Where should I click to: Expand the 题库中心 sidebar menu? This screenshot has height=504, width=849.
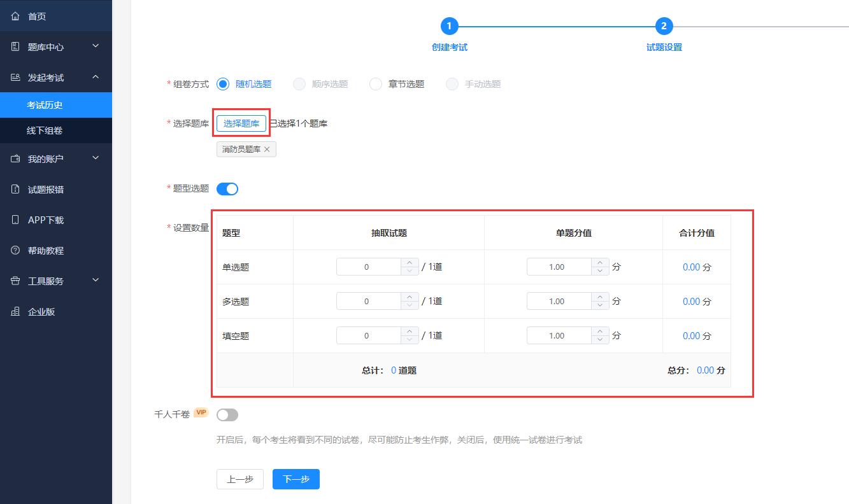56,46
